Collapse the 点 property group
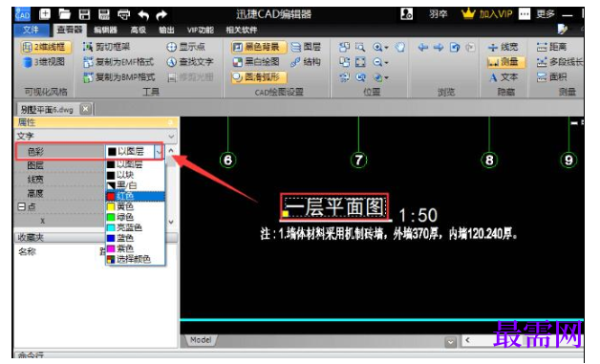The height and width of the screenshot is (364, 600). pyautogui.click(x=21, y=206)
